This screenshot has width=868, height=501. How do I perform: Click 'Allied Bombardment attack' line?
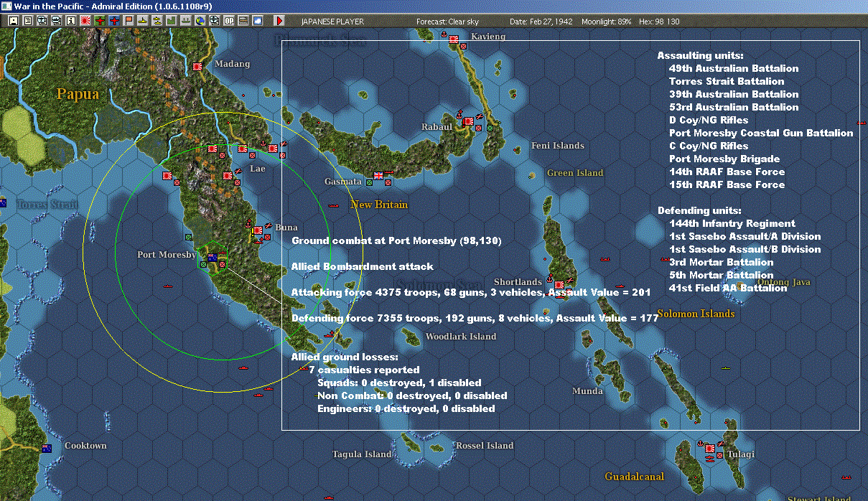pyautogui.click(x=363, y=266)
